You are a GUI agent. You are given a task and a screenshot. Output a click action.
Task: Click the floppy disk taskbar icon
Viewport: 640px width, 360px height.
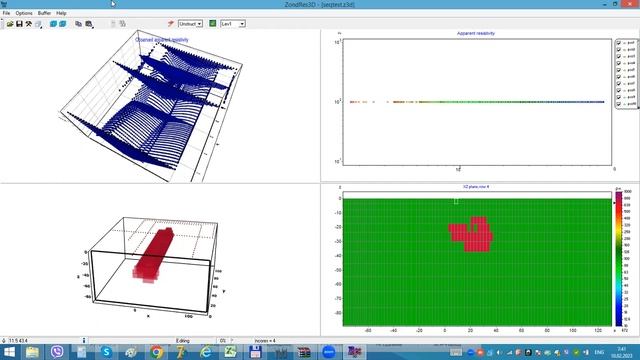(x=255, y=352)
